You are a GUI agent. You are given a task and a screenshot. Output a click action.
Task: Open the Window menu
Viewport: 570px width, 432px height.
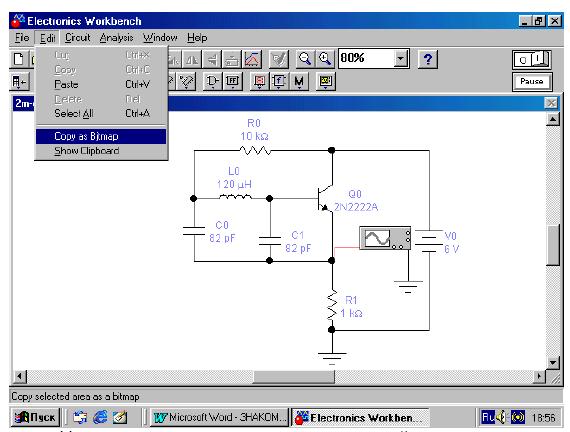tap(160, 37)
